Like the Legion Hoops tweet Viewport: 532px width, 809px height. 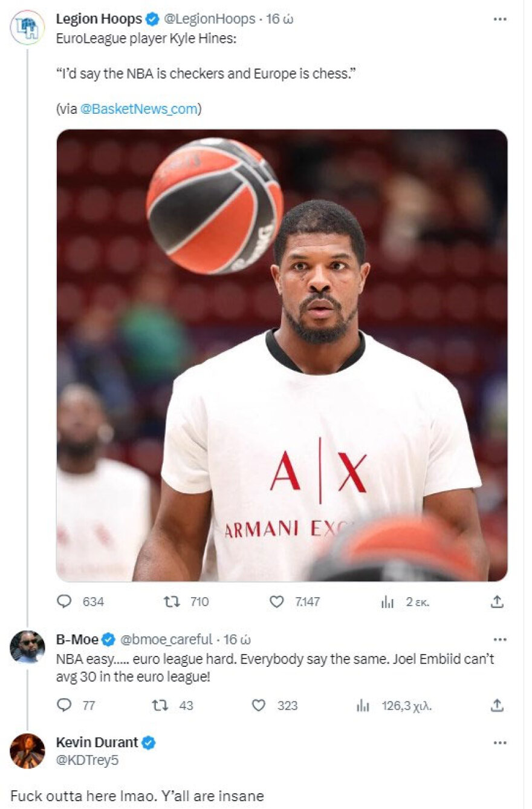click(x=277, y=601)
